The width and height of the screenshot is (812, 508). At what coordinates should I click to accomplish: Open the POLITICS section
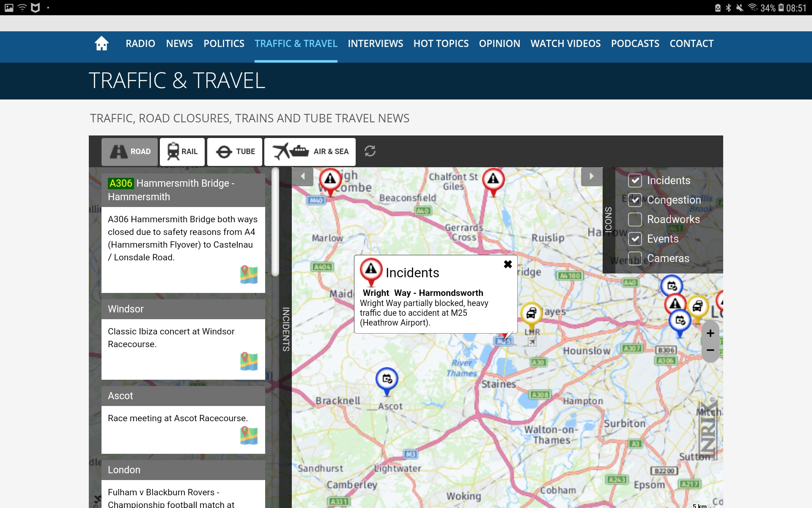click(x=224, y=44)
